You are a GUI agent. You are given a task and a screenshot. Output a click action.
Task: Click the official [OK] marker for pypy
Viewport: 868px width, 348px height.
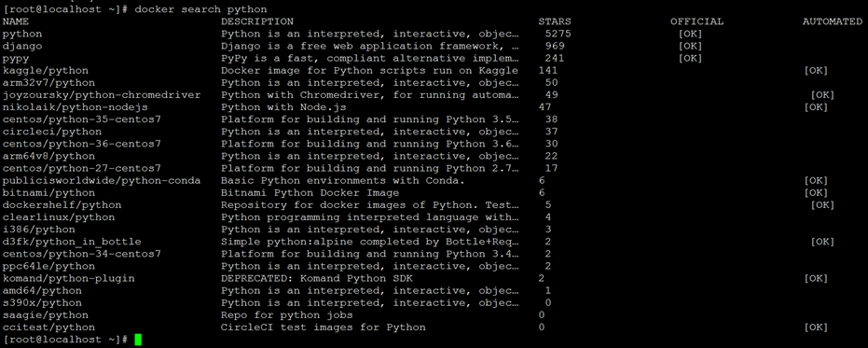(x=690, y=58)
